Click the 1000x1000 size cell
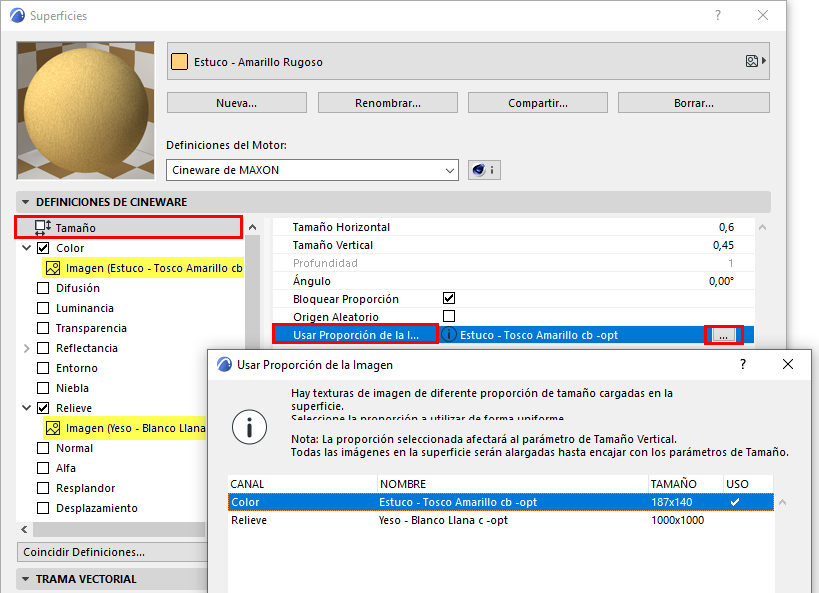Screen dimensions: 819x593 pyautogui.click(x=677, y=520)
